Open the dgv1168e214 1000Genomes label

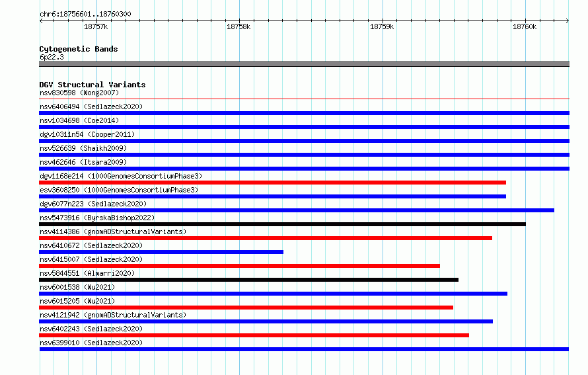[x=121, y=176]
